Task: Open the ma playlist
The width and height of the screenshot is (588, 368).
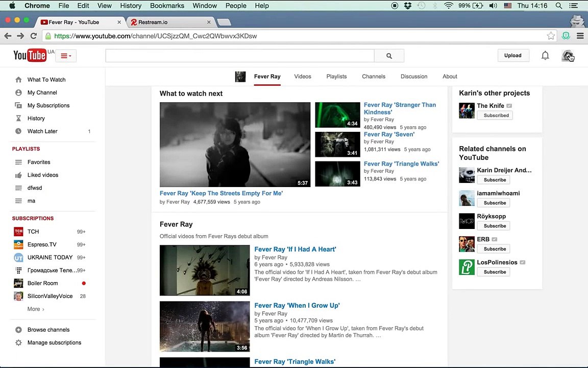Action: [x=31, y=201]
